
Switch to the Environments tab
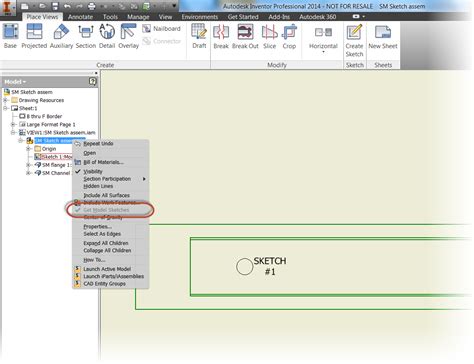(200, 17)
